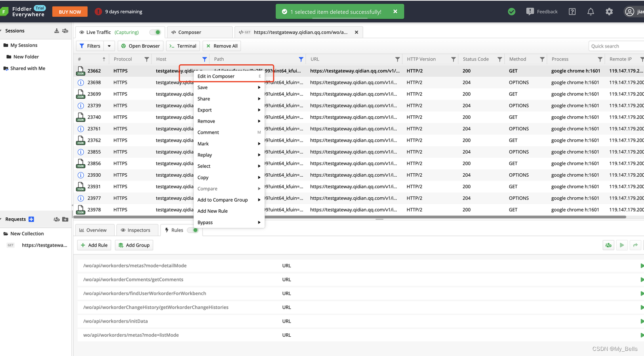Expand the Bypass submenu
This screenshot has width=644, height=356.
click(x=229, y=222)
